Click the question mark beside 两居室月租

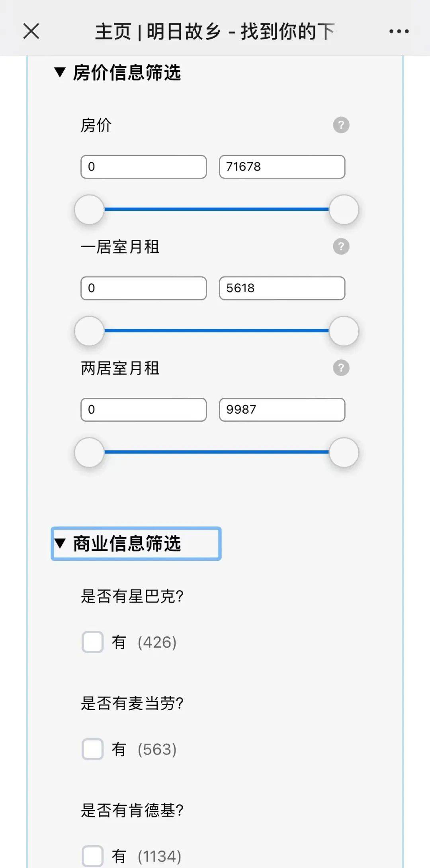tap(341, 368)
